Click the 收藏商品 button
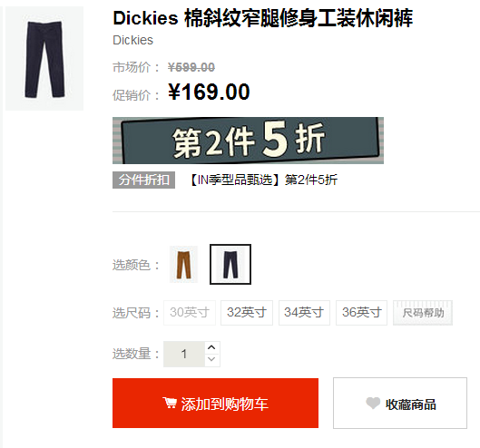The height and width of the screenshot is (448, 480). 400,403
